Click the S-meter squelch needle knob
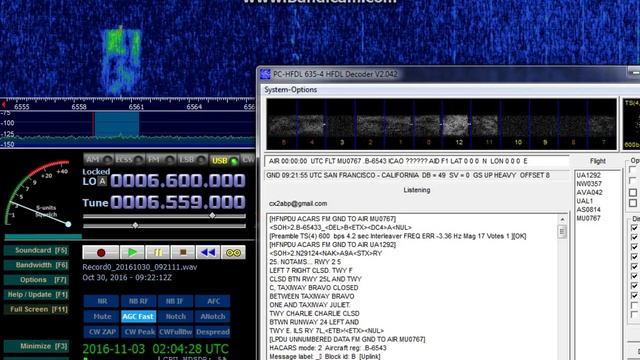Image resolution: width=640 pixels, height=360 pixels. pos(68,224)
